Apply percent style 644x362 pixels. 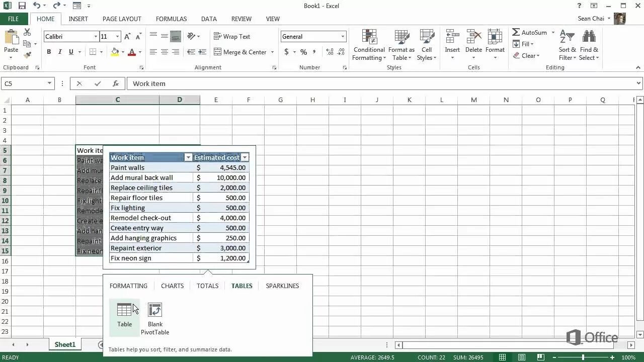pyautogui.click(x=303, y=52)
